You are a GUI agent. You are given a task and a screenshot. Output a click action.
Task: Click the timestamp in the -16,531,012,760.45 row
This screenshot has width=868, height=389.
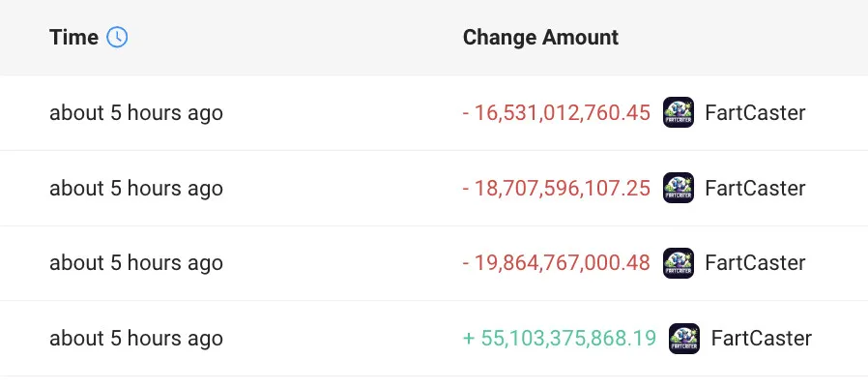pyautogui.click(x=136, y=113)
